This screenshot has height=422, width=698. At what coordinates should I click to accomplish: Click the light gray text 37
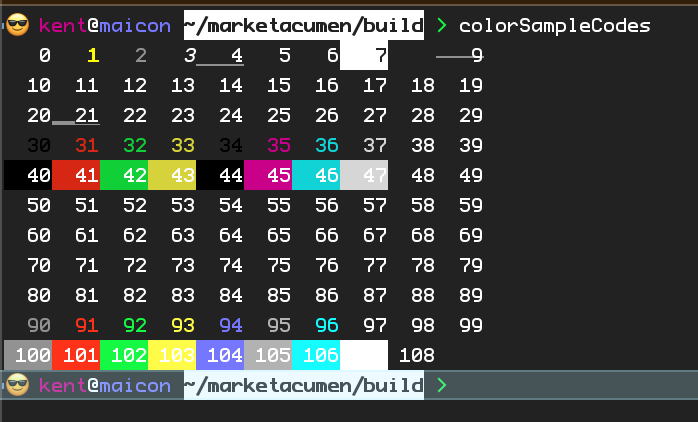coord(375,146)
